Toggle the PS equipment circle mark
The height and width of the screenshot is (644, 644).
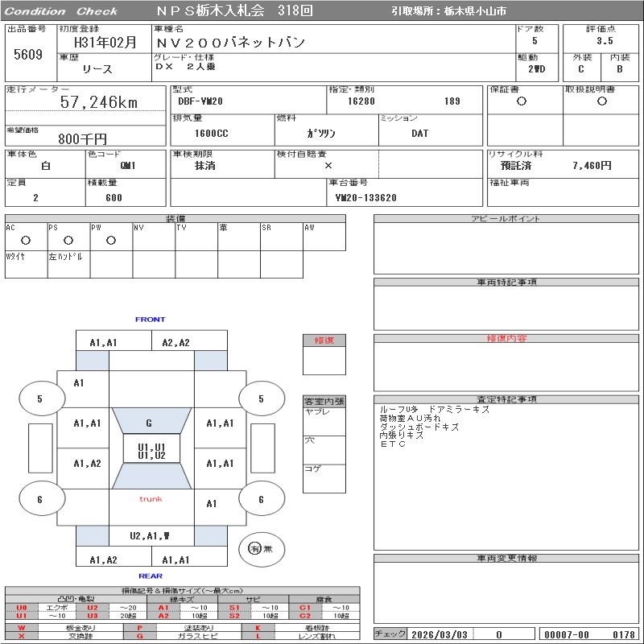click(x=68, y=240)
